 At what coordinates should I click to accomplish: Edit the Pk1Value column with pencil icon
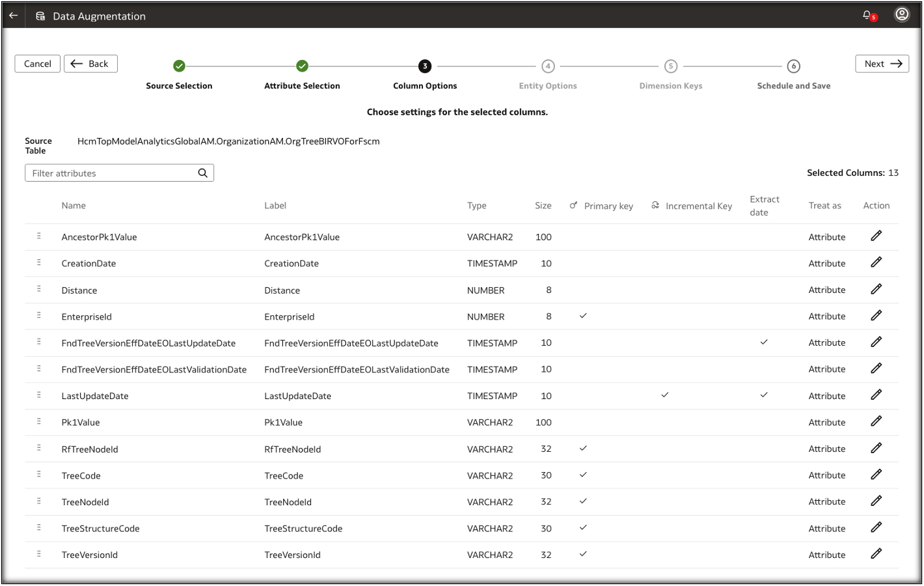(x=876, y=422)
